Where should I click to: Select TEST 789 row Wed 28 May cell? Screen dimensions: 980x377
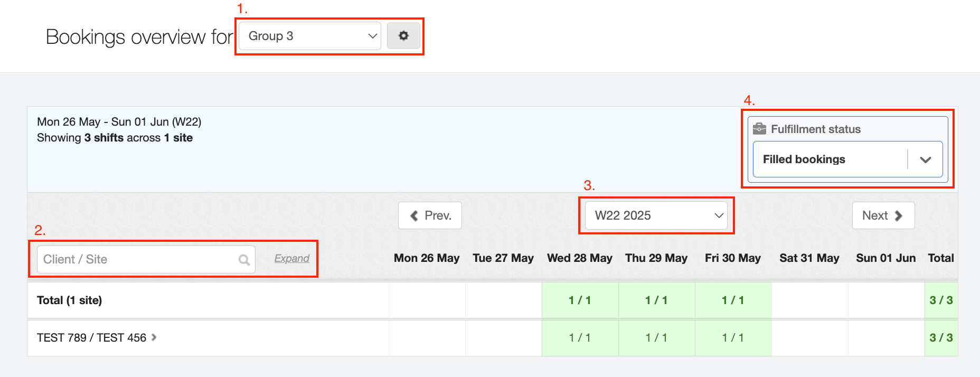coord(580,338)
